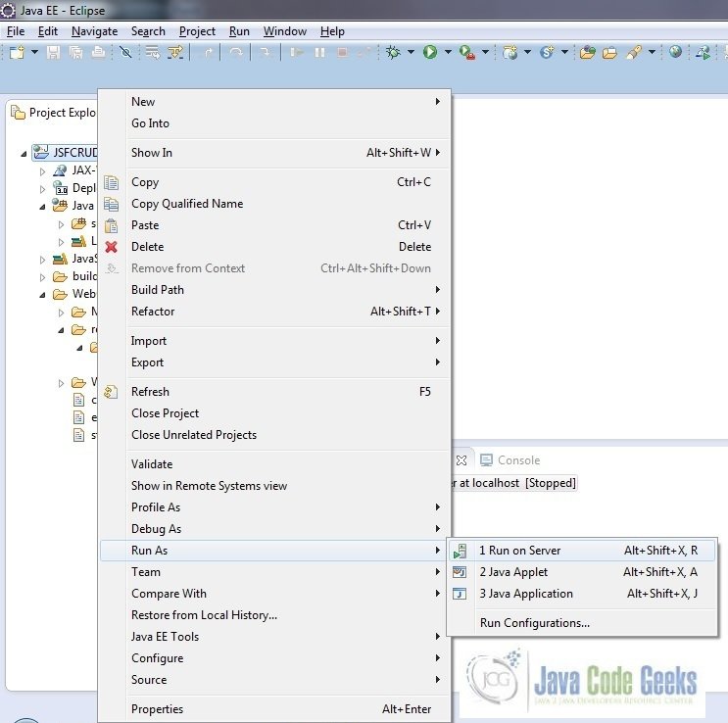Image resolution: width=728 pixels, height=723 pixels.
Task: Click the Save toolbar icon
Action: click(53, 52)
